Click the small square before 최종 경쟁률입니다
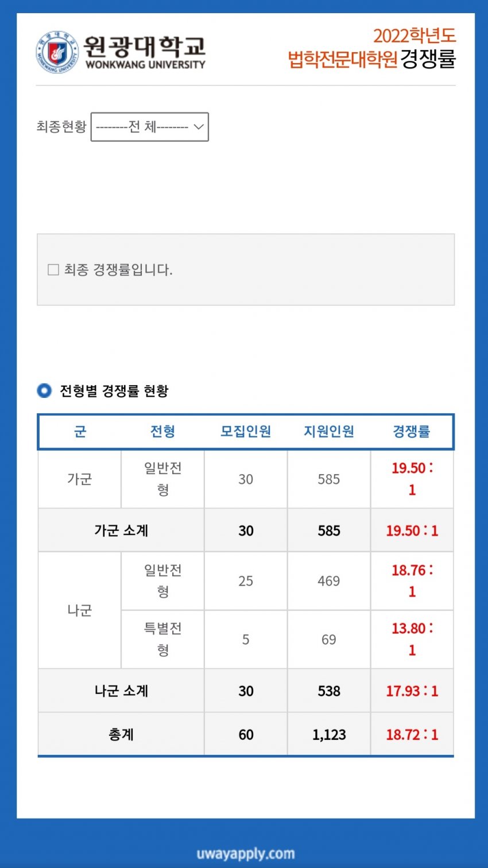The width and height of the screenshot is (488, 868). click(x=53, y=269)
